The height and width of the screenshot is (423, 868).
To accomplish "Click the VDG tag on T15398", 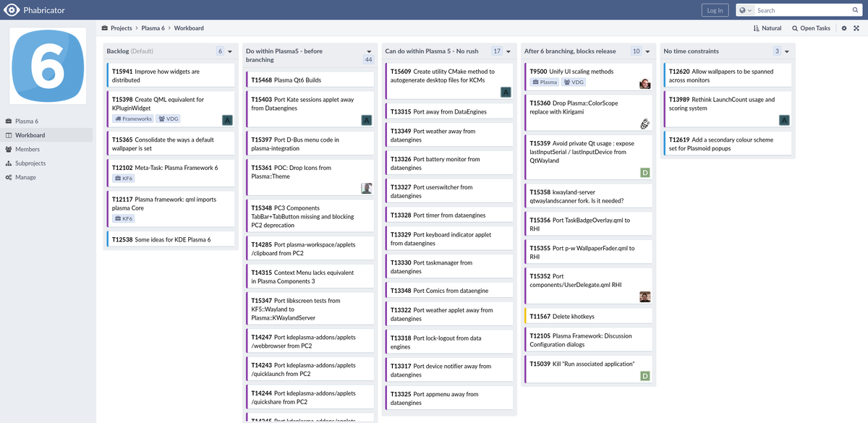I will (x=169, y=119).
